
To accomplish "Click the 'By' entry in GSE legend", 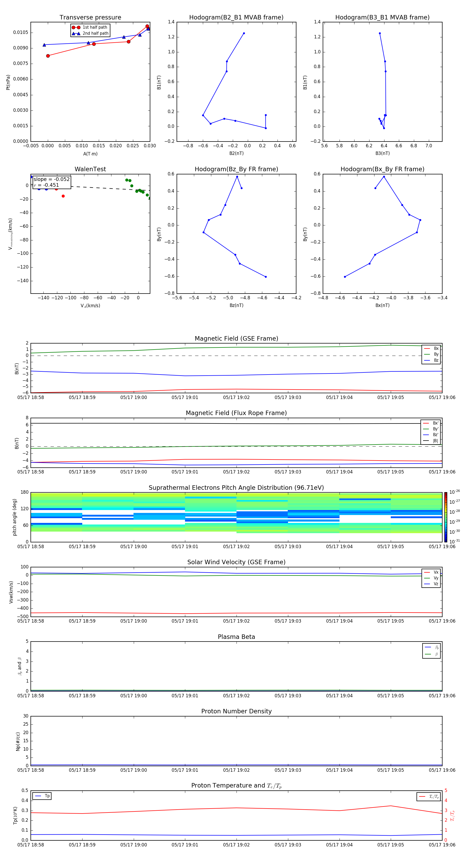I will click(431, 355).
